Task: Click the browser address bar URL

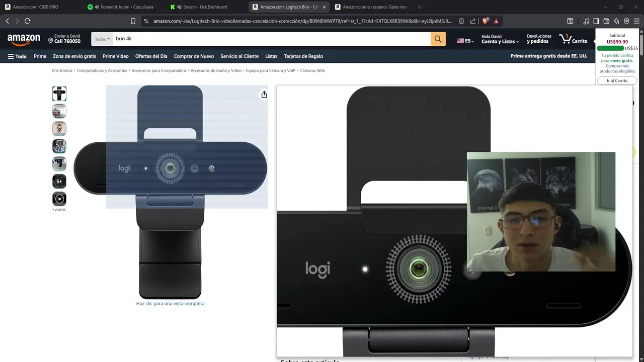Action: (x=303, y=21)
